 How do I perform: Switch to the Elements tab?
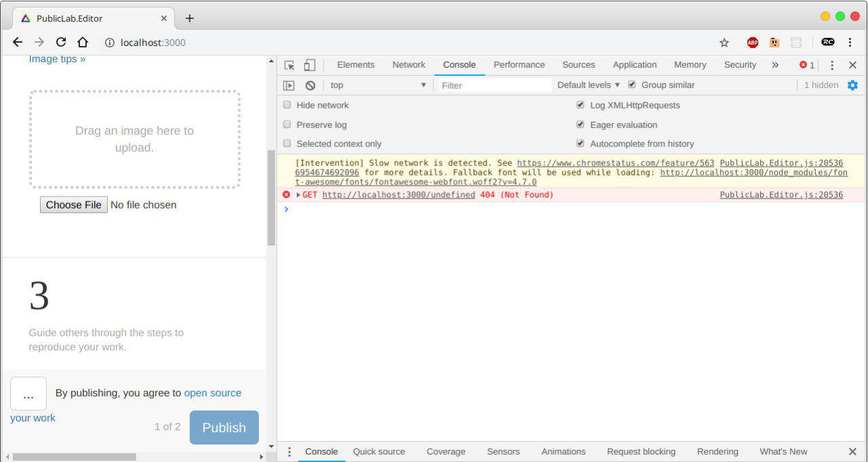pyautogui.click(x=355, y=65)
